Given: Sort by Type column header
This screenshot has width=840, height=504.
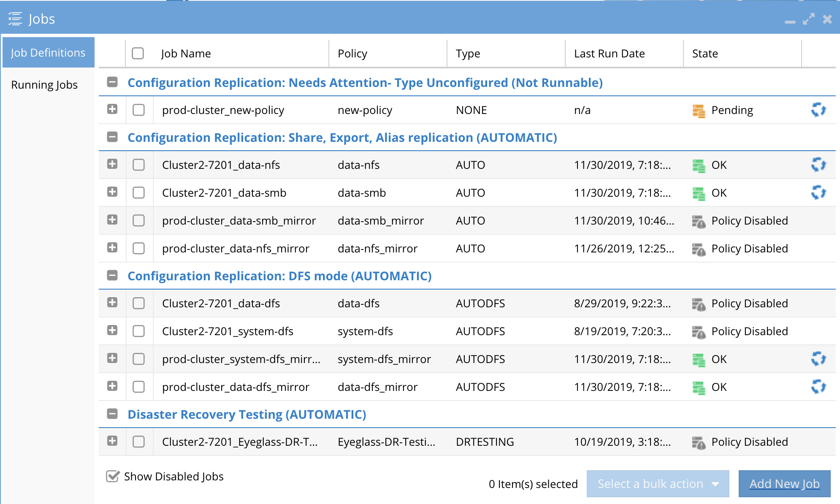Looking at the screenshot, I should click(468, 54).
